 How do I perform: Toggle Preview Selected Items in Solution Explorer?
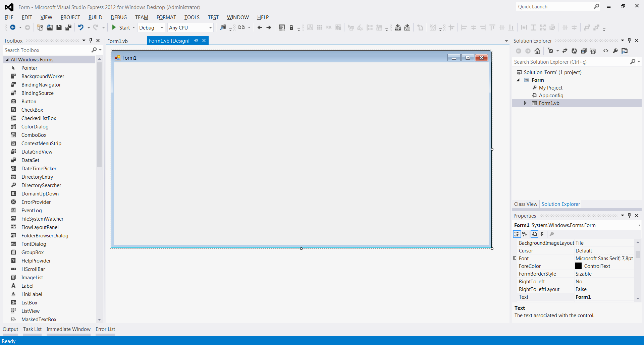(x=625, y=51)
